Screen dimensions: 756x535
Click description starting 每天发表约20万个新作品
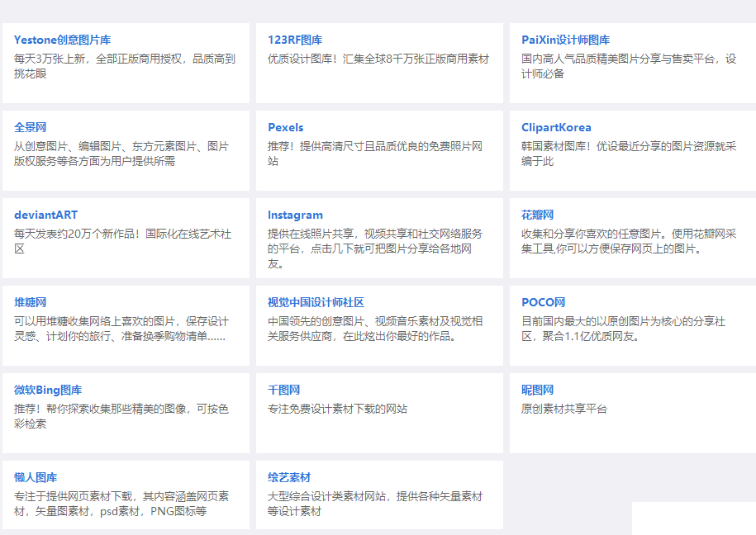123,241
